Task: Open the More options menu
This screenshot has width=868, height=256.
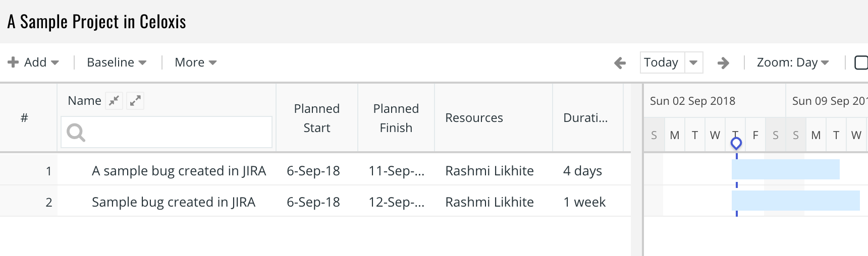Action: 195,62
